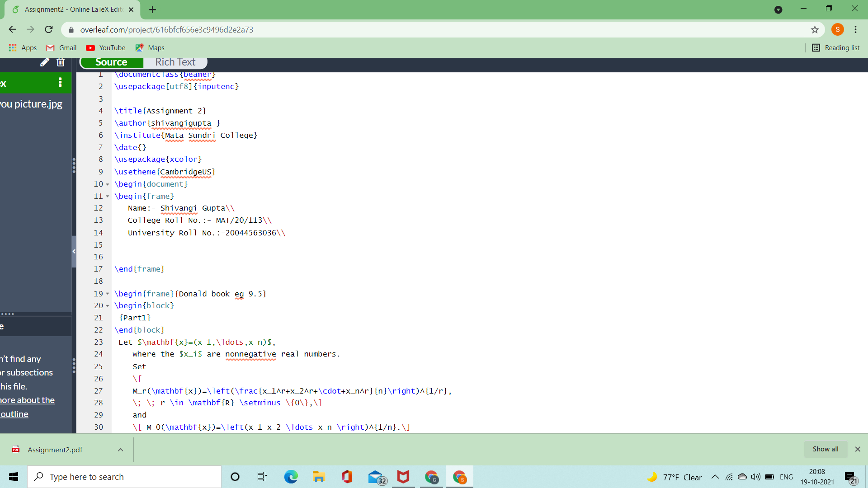Click line 9 usetheme CambridgeUS text
This screenshot has height=488, width=868.
click(165, 172)
